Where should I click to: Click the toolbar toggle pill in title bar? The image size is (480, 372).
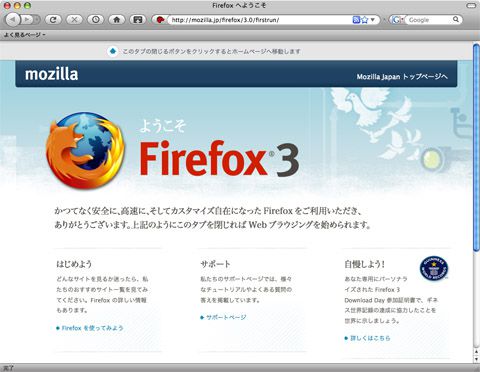tap(471, 5)
